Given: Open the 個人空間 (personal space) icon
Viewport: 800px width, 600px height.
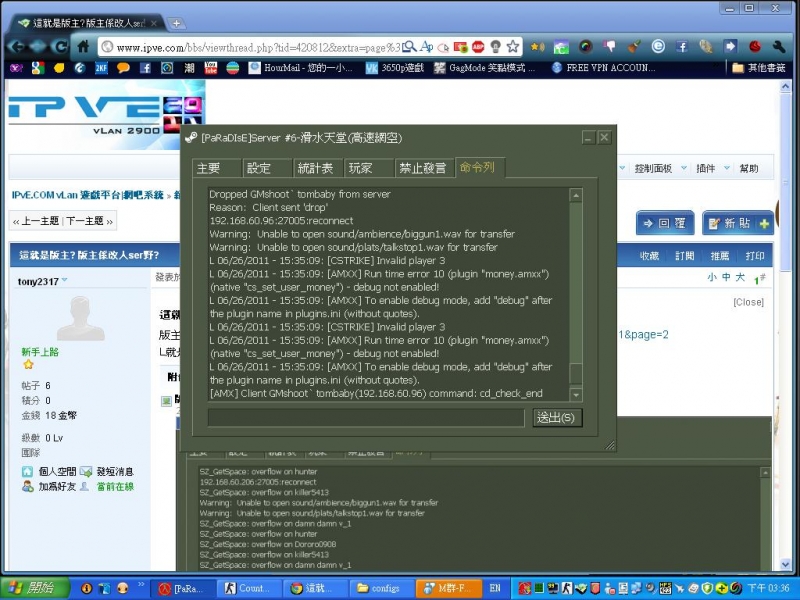Looking at the screenshot, I should [x=27, y=470].
